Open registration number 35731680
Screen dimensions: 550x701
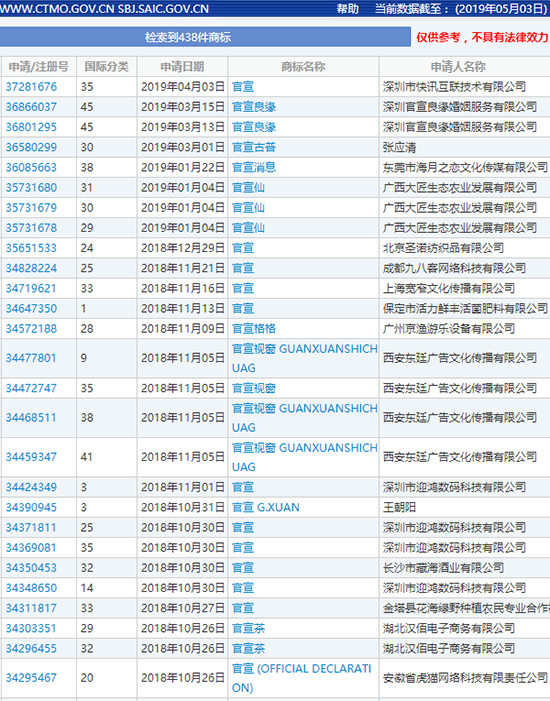pos(31,187)
